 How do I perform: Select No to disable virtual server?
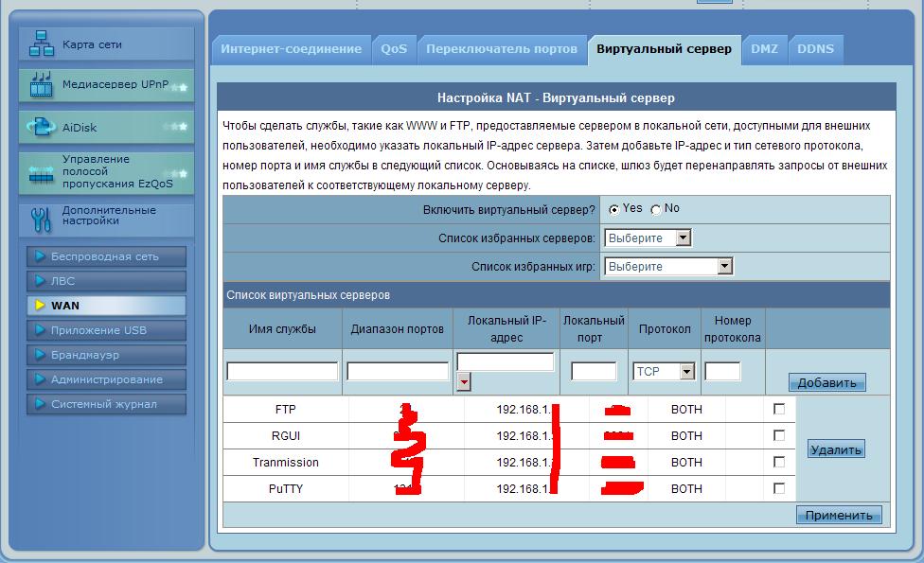(x=656, y=209)
